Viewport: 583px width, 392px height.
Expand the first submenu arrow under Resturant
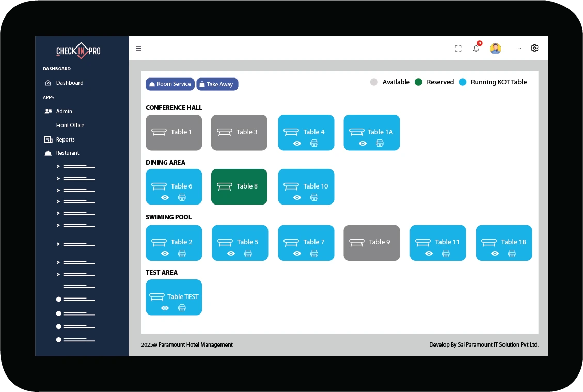[x=58, y=166]
